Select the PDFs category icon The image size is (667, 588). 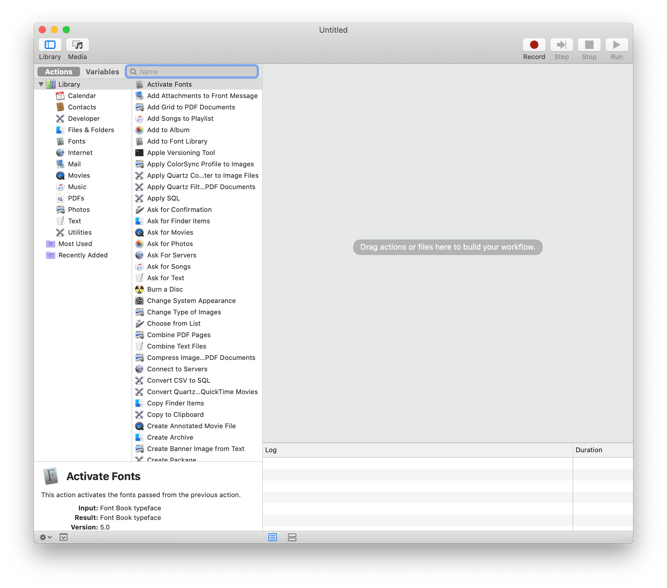60,198
